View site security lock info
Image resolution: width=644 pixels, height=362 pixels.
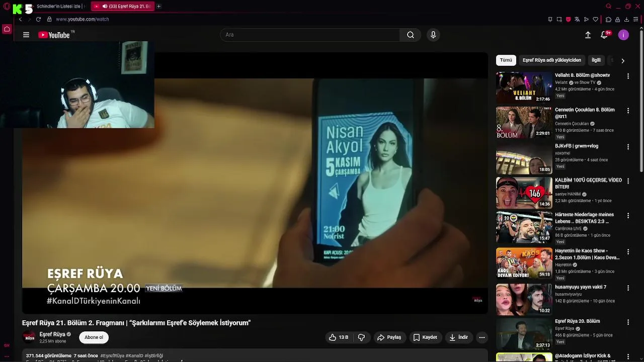[49, 19]
